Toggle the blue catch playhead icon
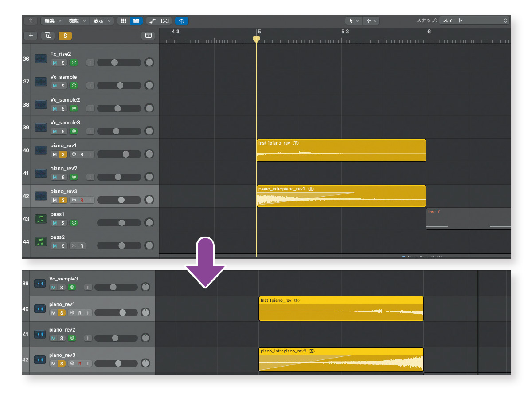Viewport: 532px width, 395px height. click(182, 21)
